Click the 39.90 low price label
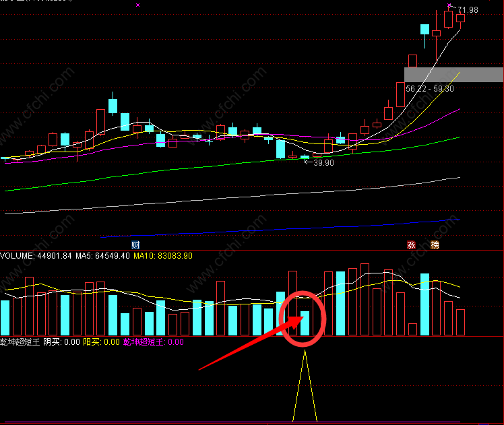This screenshot has width=504, height=425. point(323,163)
